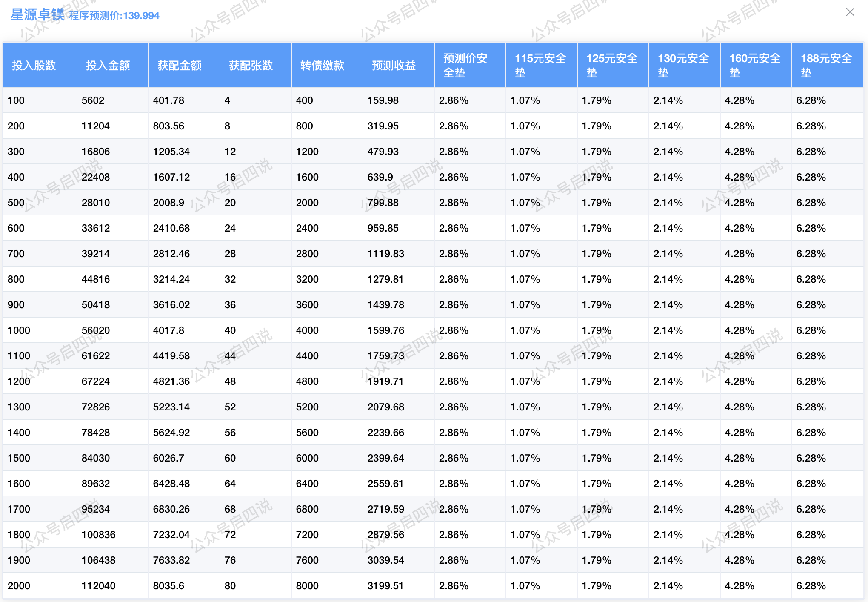
Task: Click the 程序预测价:139.994 label
Action: click(114, 16)
